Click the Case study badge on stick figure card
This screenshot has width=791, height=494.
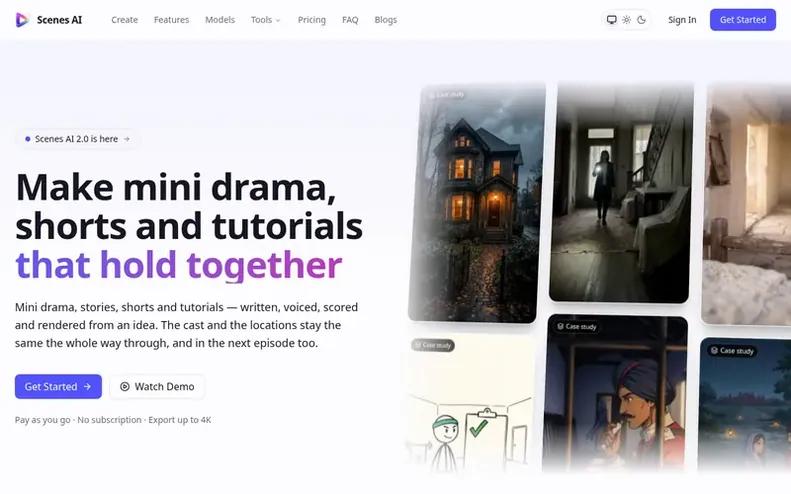pyautogui.click(x=433, y=345)
